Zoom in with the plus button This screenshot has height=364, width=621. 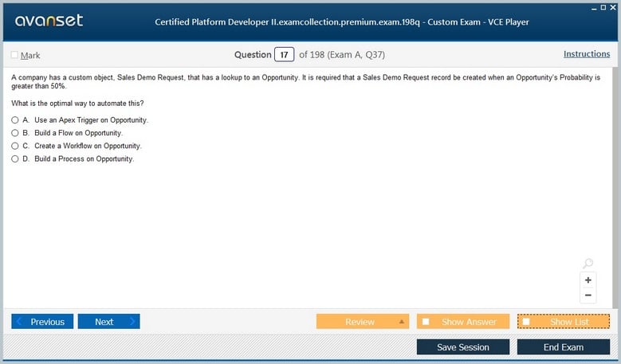(x=588, y=280)
